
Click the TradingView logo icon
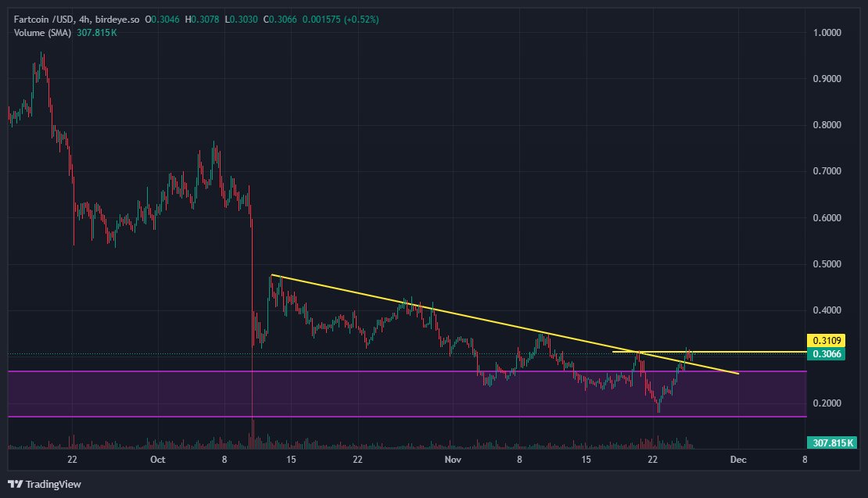[x=14, y=485]
